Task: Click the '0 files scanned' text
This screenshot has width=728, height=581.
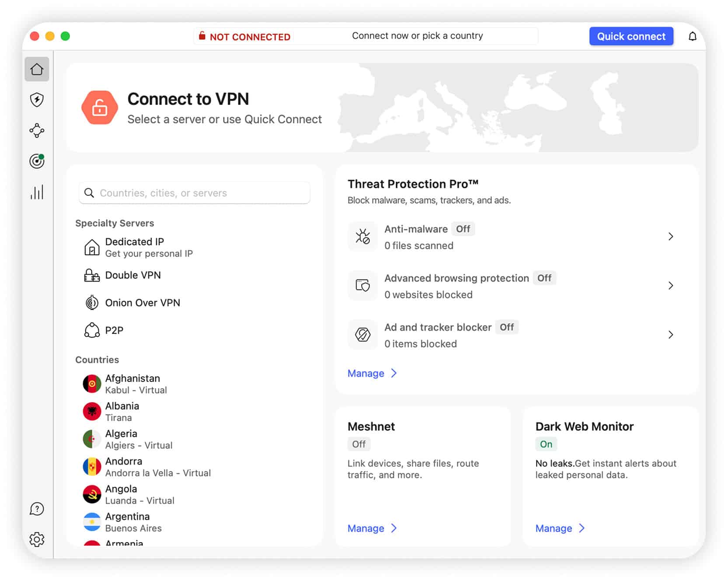Action: [419, 246]
